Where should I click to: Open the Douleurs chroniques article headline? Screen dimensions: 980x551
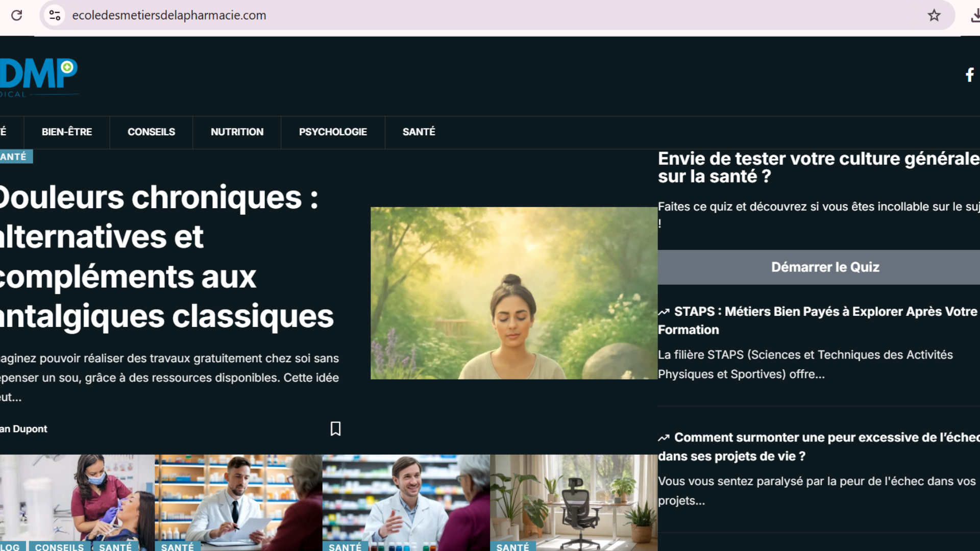[166, 257]
